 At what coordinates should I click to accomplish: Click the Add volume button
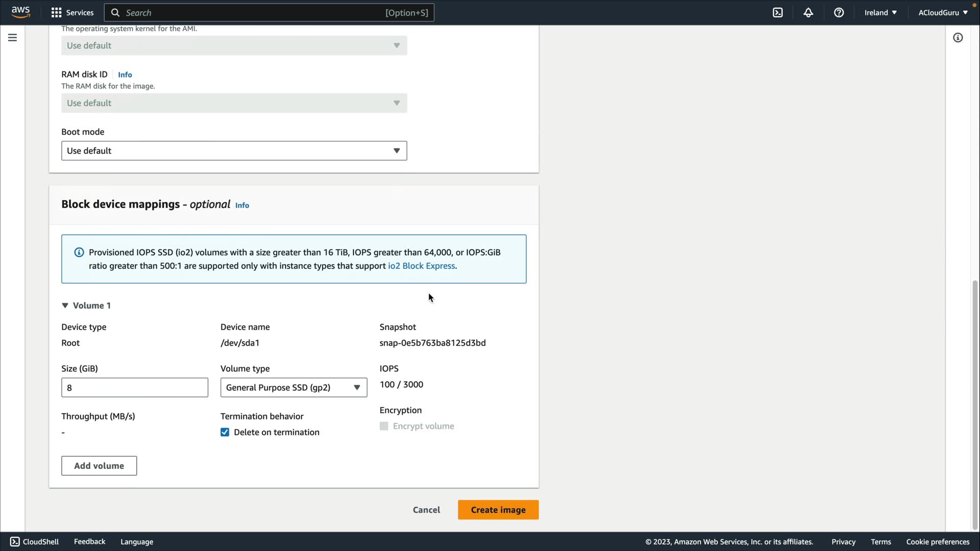coord(99,466)
